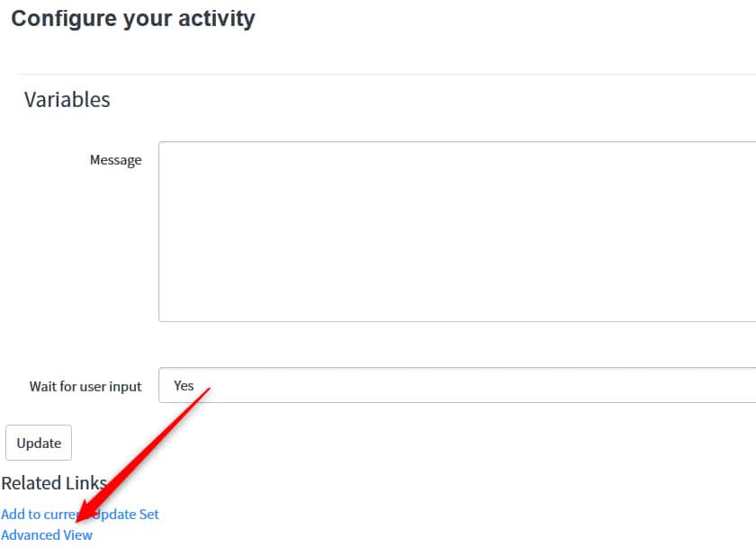Screen dimensions: 756x547
Task: Switch to Advanced View under Related Links
Action: [47, 535]
